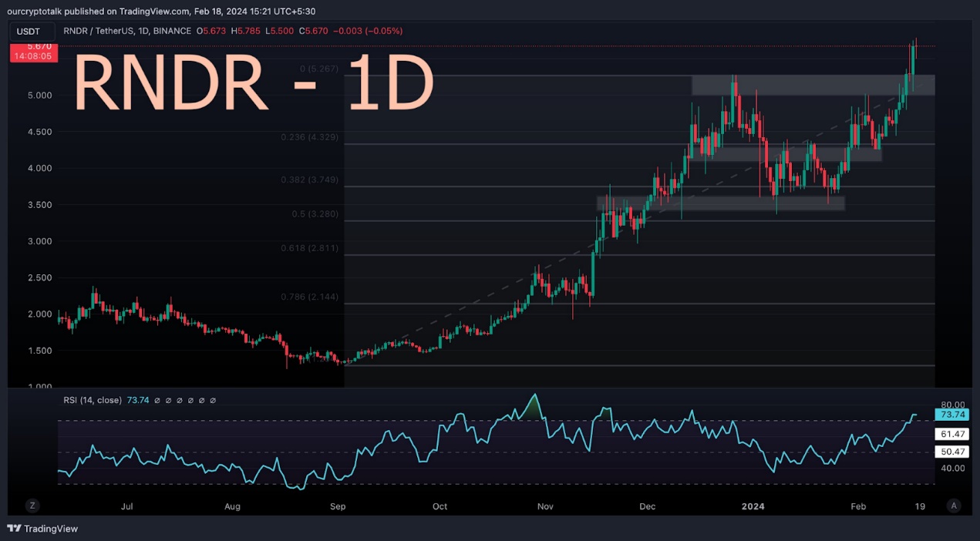Click the Sep label on the time axis
This screenshot has height=541, width=980.
337,506
